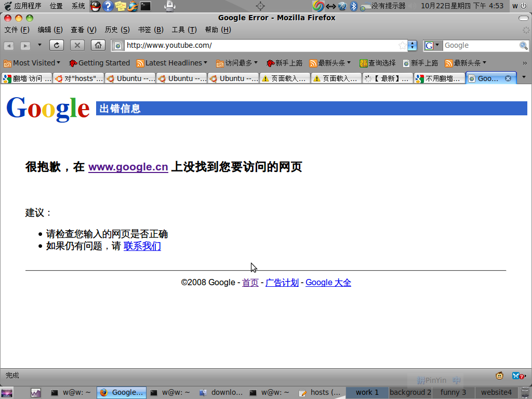
Task: Open the 位置 menu in the top panel
Action: click(56, 6)
